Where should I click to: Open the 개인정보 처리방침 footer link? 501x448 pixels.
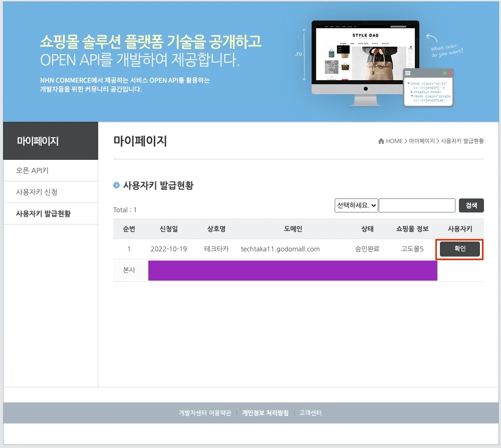[265, 413]
